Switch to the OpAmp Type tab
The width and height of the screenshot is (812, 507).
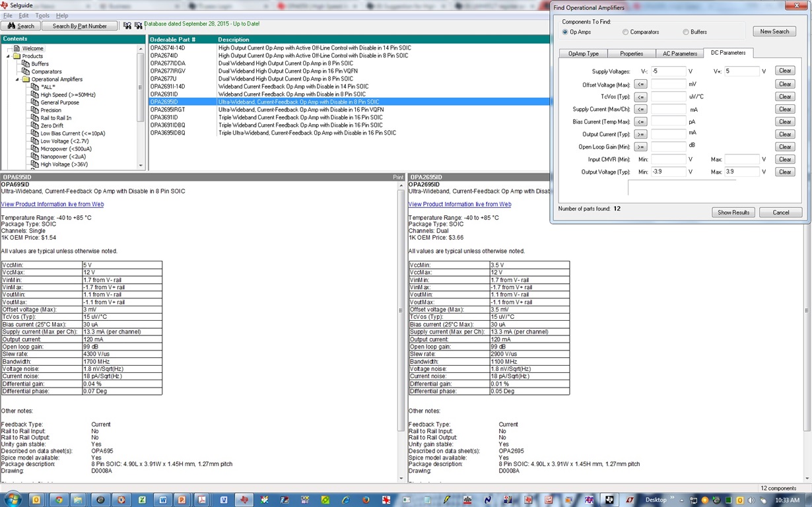point(584,53)
